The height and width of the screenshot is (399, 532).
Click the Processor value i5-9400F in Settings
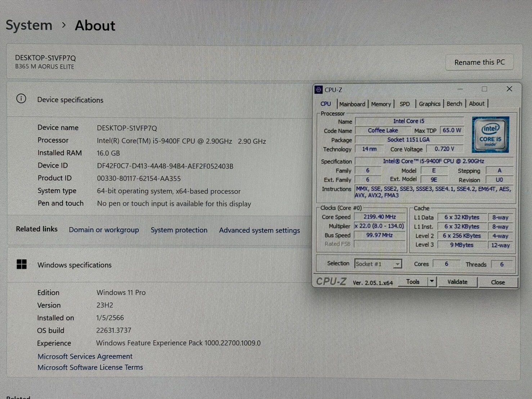coord(181,141)
